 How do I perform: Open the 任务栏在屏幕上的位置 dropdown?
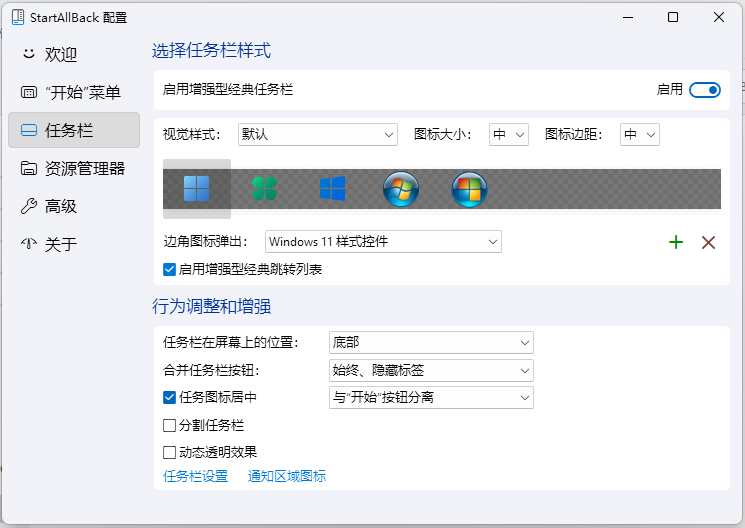[431, 343]
